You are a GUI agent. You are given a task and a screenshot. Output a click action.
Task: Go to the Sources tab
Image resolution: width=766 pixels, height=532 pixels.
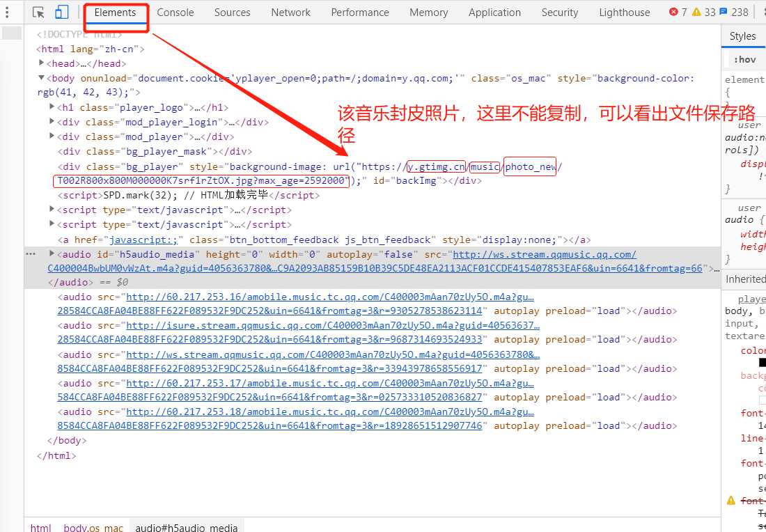tap(232, 13)
